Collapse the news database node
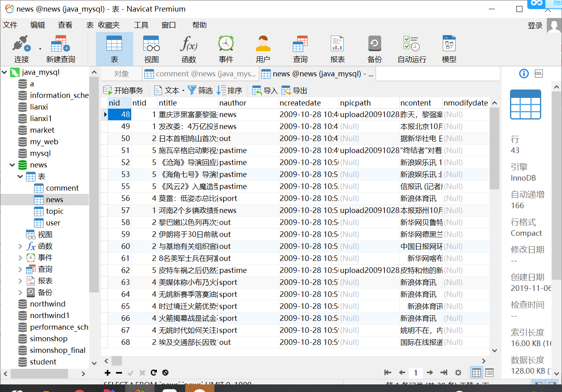 [x=12, y=165]
